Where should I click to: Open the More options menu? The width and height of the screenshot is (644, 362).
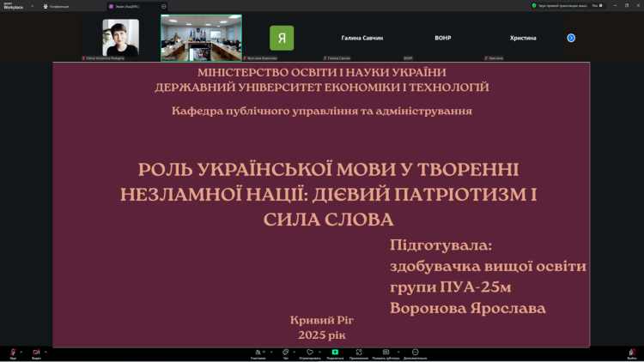[x=415, y=353]
